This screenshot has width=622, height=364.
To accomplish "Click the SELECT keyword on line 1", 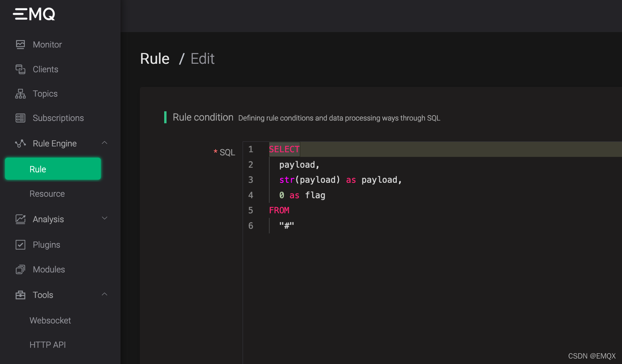I will tap(284, 149).
